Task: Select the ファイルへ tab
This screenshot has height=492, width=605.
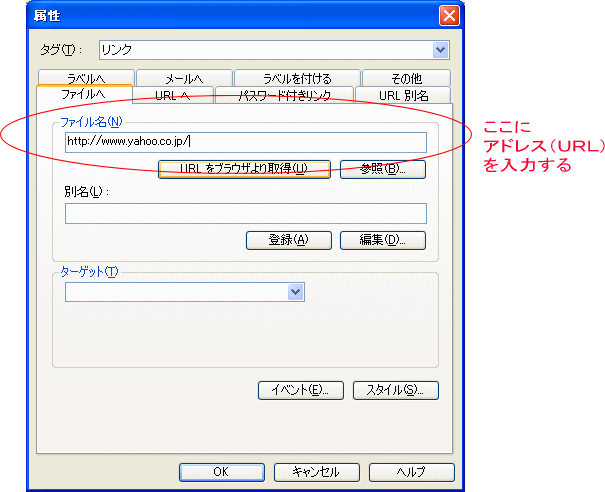Action: pyautogui.click(x=84, y=94)
